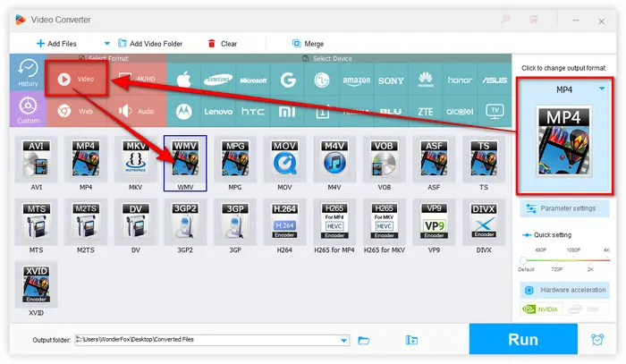Click Add Video Folder
Screen dimensions: 626x364
pos(150,44)
